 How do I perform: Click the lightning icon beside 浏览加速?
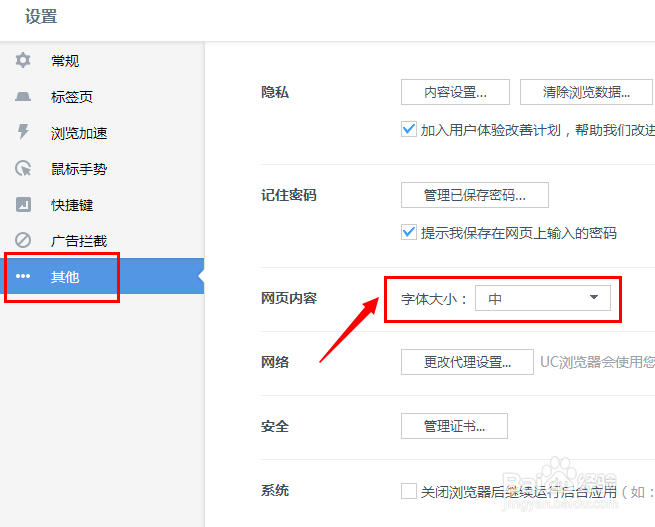point(23,132)
